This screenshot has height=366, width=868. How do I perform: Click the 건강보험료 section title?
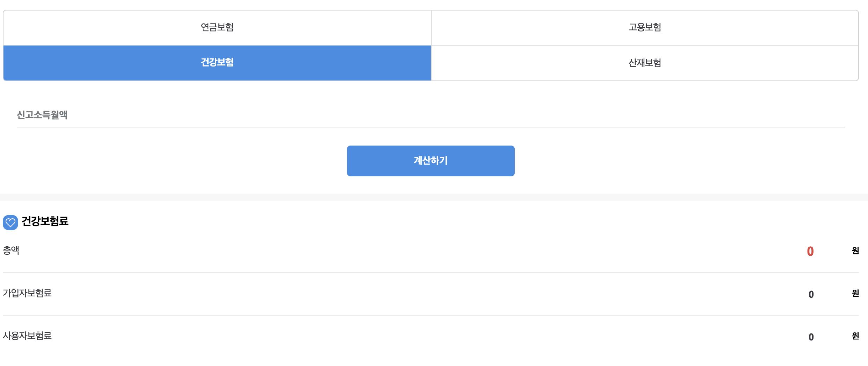click(x=45, y=222)
